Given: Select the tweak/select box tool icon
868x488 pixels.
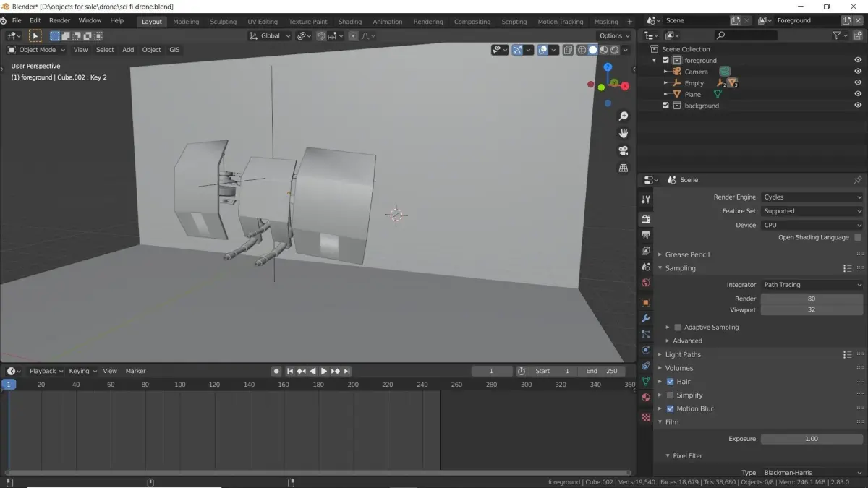Looking at the screenshot, I should (35, 35).
